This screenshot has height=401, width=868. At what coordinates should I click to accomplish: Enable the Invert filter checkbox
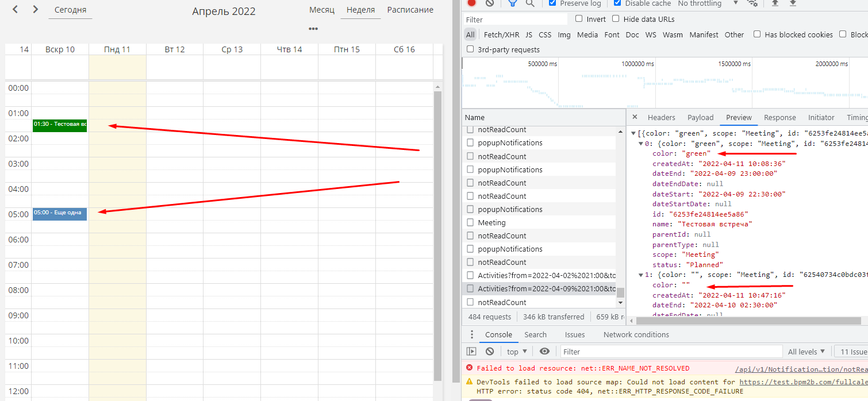point(579,19)
